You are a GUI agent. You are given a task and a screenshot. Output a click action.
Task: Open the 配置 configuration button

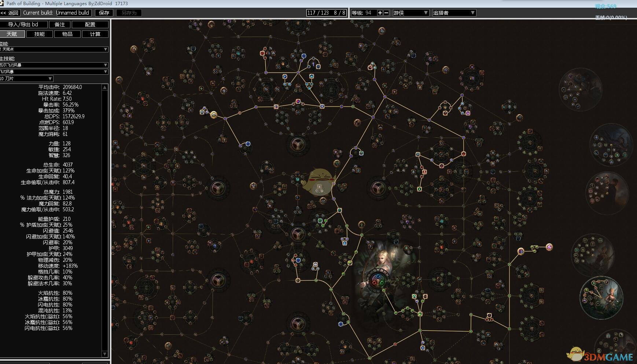click(90, 25)
